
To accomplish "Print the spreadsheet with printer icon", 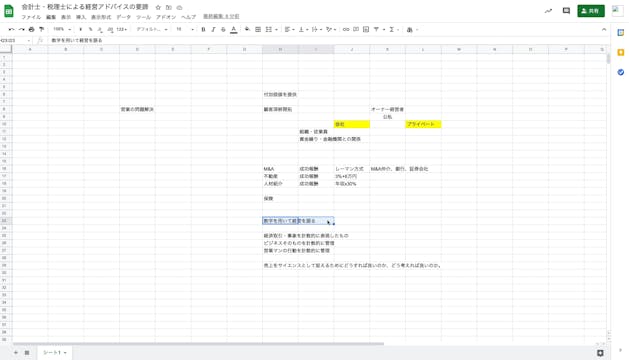I will 31,29.
